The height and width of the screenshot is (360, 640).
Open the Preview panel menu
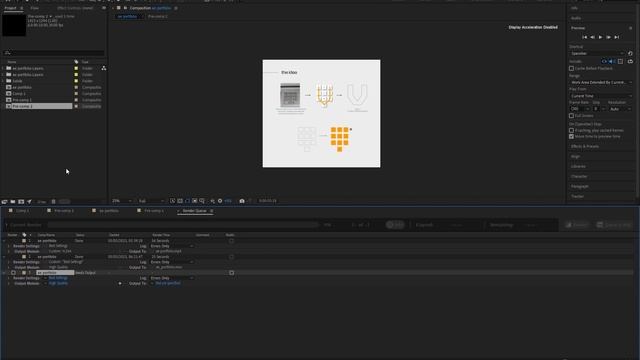(x=631, y=28)
